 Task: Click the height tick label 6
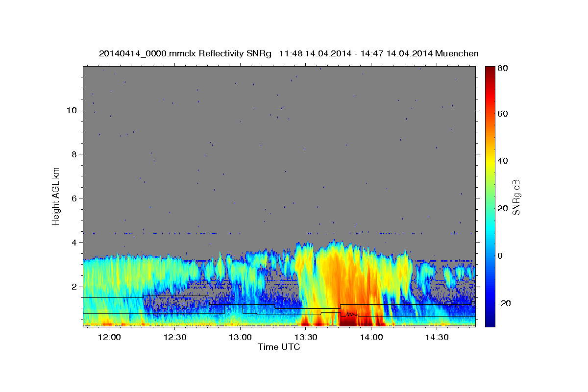click(74, 198)
